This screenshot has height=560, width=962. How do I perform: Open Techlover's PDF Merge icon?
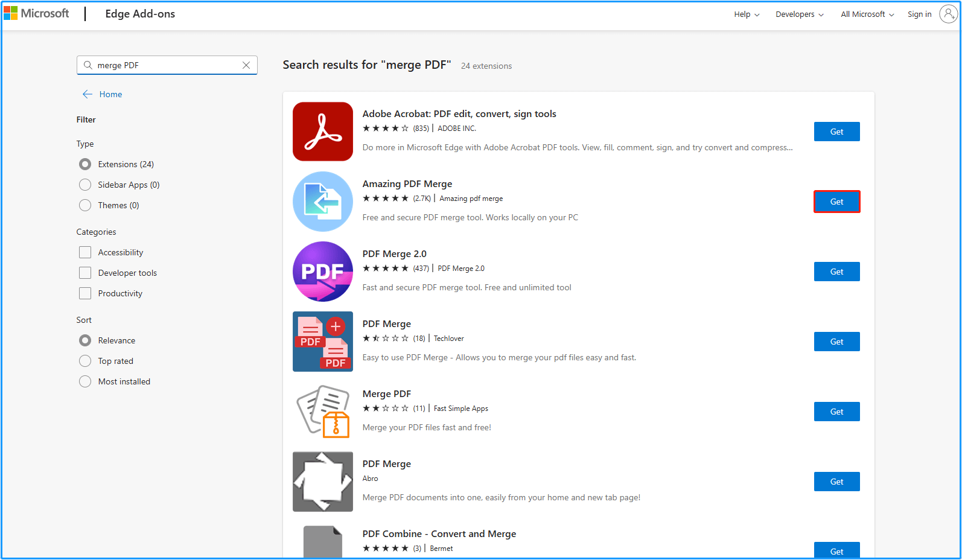coord(323,342)
